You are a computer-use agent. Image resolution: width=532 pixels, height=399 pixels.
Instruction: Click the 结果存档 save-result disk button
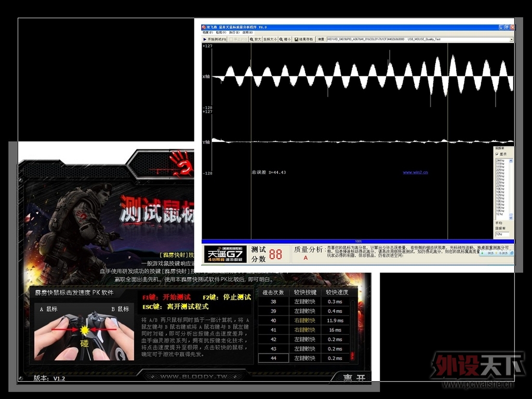tap(303, 39)
